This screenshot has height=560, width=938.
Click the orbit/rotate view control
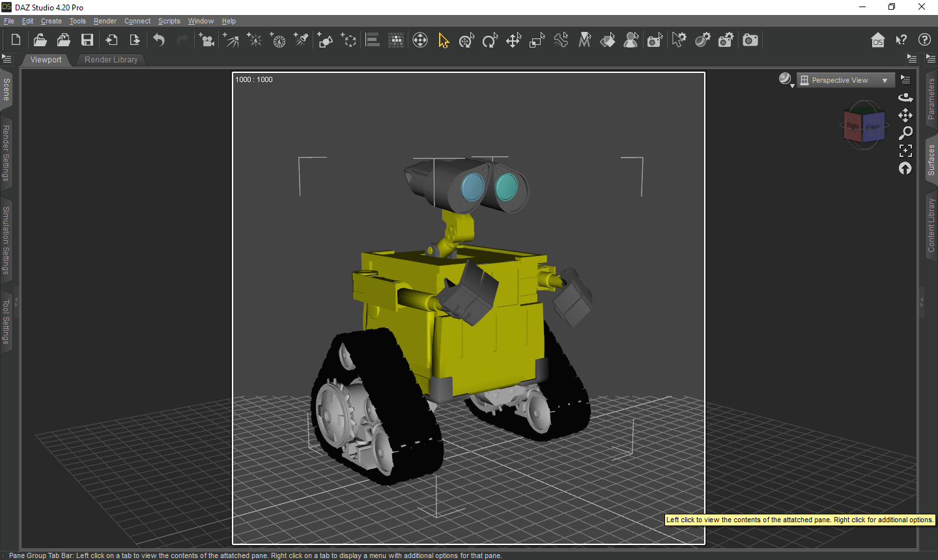[905, 98]
